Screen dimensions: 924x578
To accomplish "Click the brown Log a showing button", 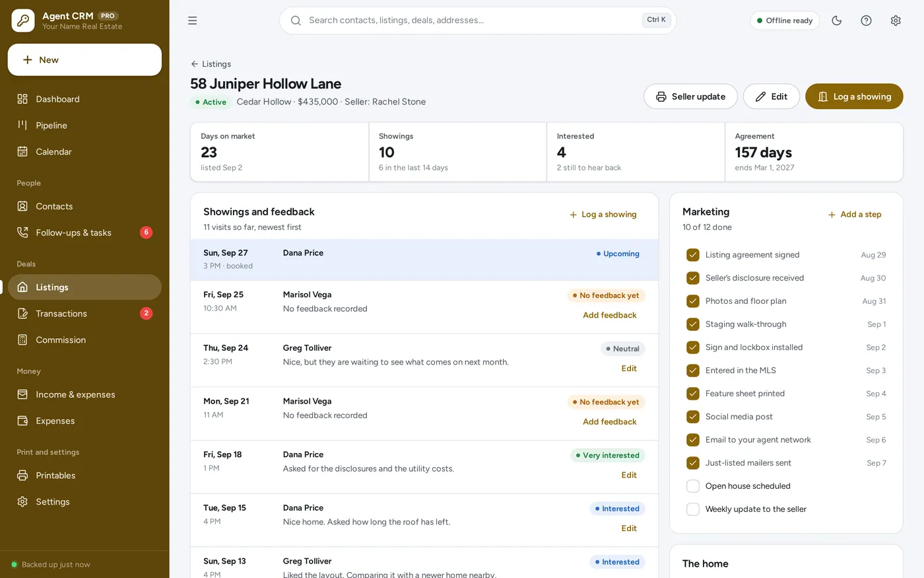I will [854, 96].
